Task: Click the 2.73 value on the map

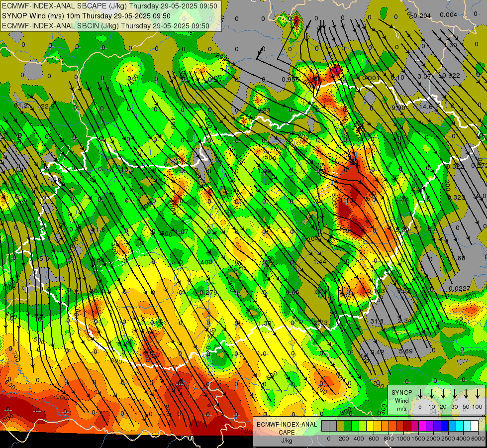Action: tap(321, 323)
